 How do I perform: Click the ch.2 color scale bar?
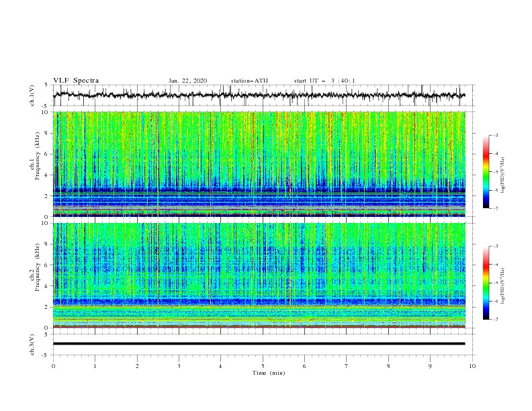[486, 283]
